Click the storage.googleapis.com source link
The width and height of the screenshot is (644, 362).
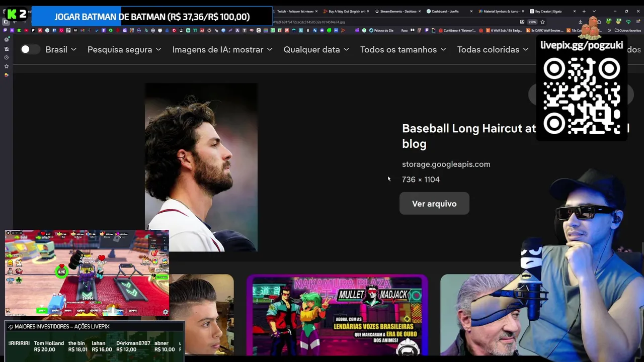pyautogui.click(x=446, y=164)
